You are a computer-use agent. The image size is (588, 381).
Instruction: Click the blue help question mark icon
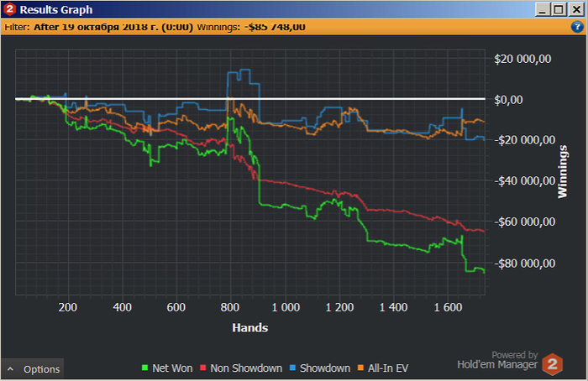[x=577, y=27]
